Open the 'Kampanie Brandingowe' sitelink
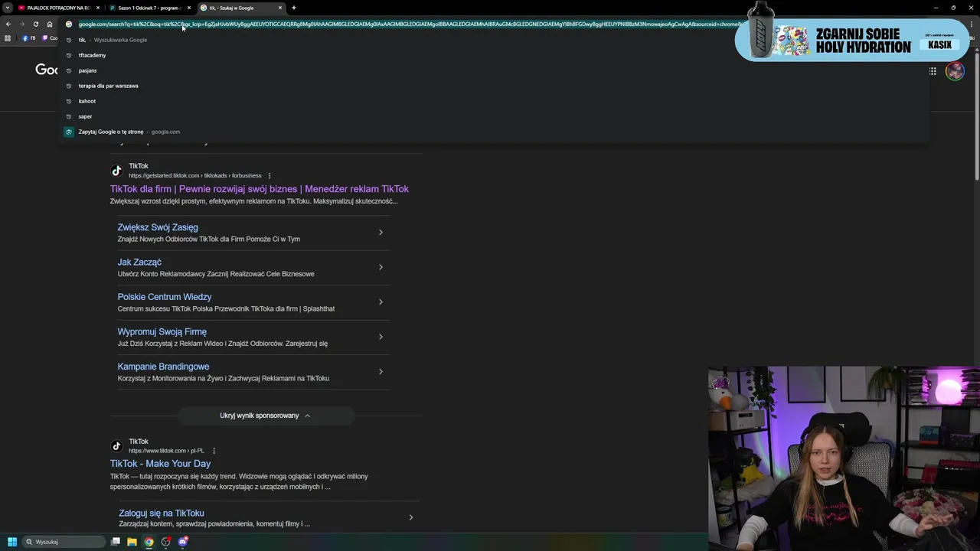Viewport: 980px width, 551px height. (x=163, y=367)
